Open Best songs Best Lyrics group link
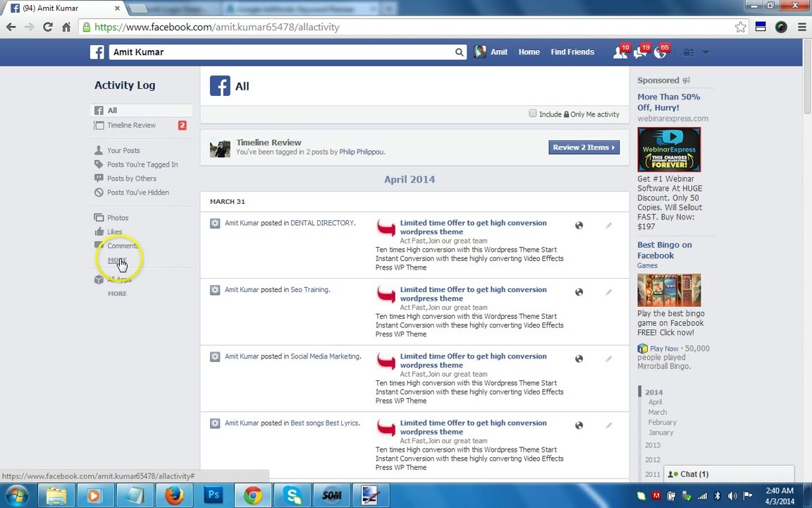 324,423
